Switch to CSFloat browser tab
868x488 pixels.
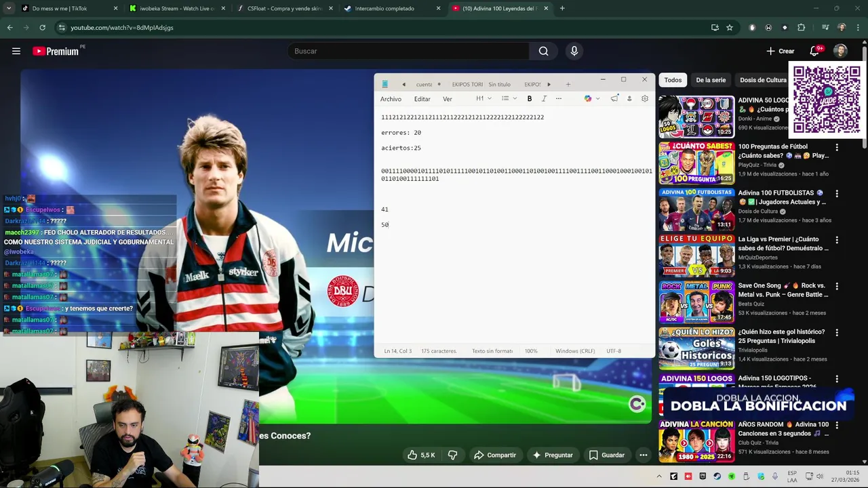285,8
